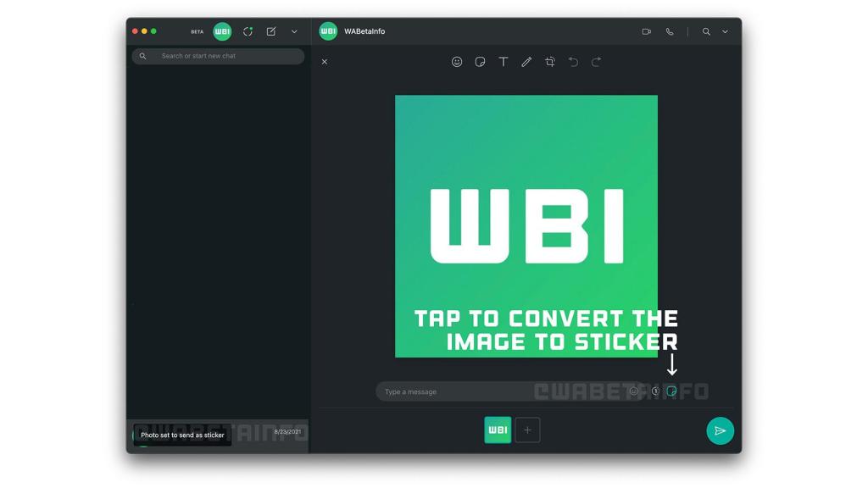This screenshot has width=868, height=488.
Task: Open sticker picker in editor toolbar
Action: pyautogui.click(x=480, y=62)
